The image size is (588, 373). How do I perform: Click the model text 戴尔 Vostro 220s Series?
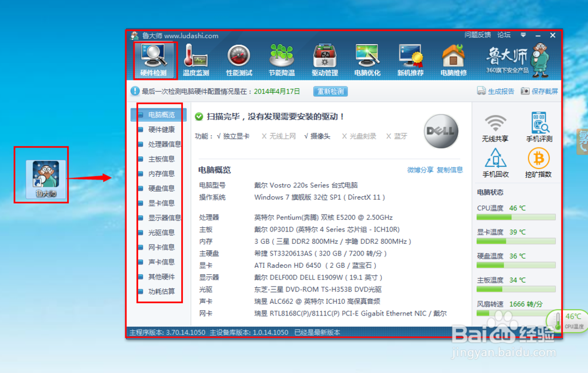pos(306,185)
